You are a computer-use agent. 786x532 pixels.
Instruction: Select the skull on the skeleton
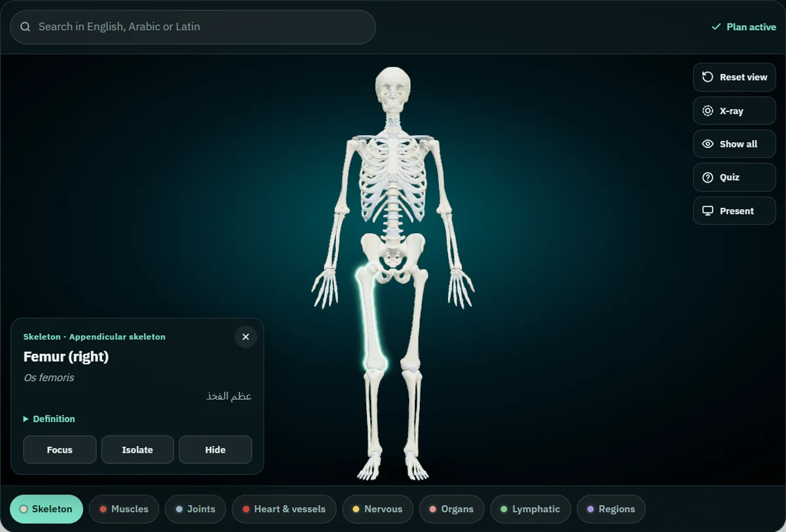point(393,88)
